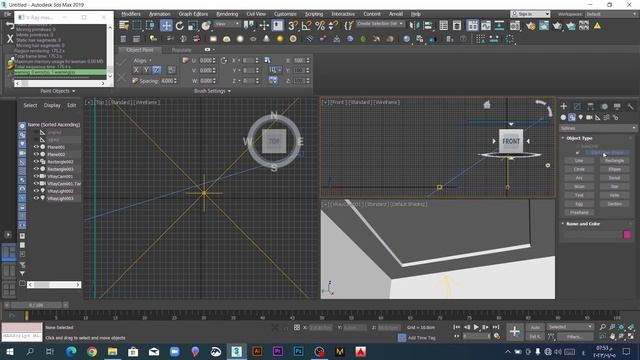The width and height of the screenshot is (640, 360).
Task: Click the Line spline button
Action: [579, 161]
